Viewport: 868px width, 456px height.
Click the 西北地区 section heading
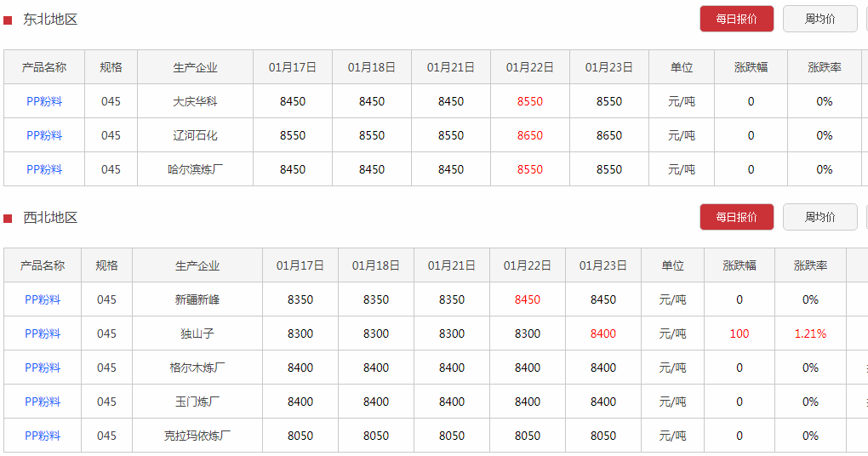click(50, 218)
